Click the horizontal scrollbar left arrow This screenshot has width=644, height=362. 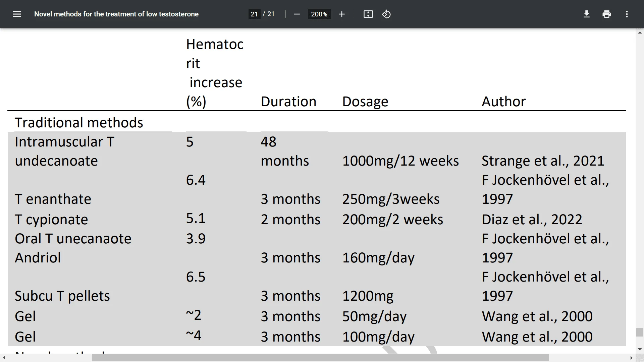click(x=4, y=358)
